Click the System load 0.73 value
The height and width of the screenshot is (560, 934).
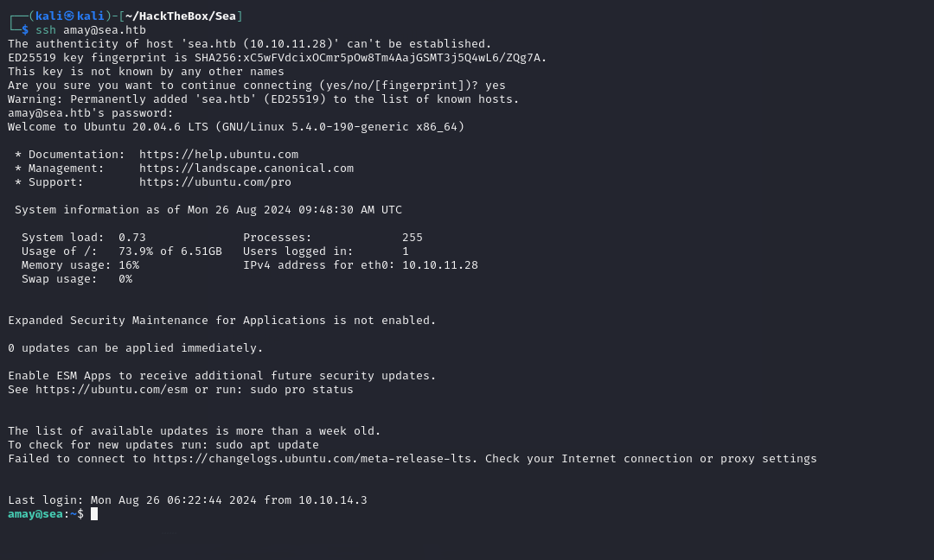(x=131, y=238)
